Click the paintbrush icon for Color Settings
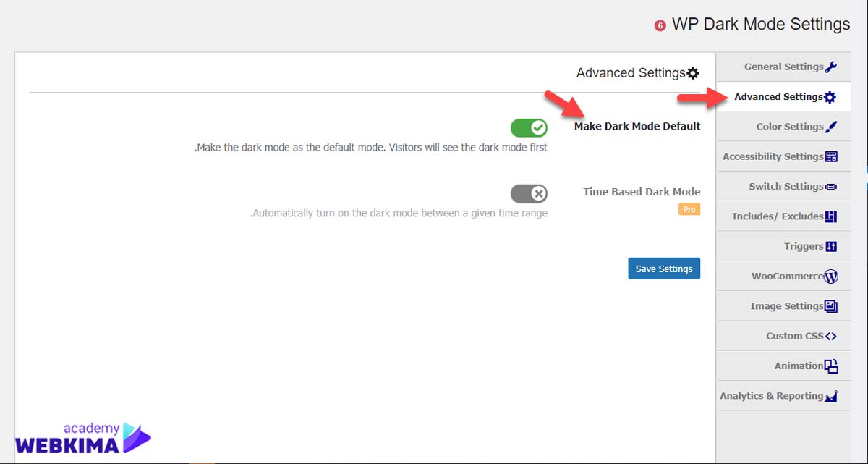The image size is (868, 464). click(831, 127)
